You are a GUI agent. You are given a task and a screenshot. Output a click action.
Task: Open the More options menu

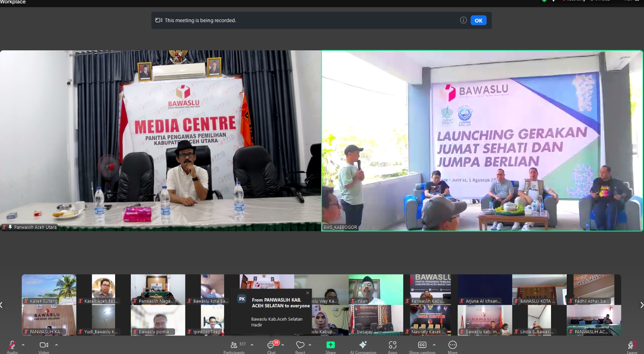tap(452, 345)
